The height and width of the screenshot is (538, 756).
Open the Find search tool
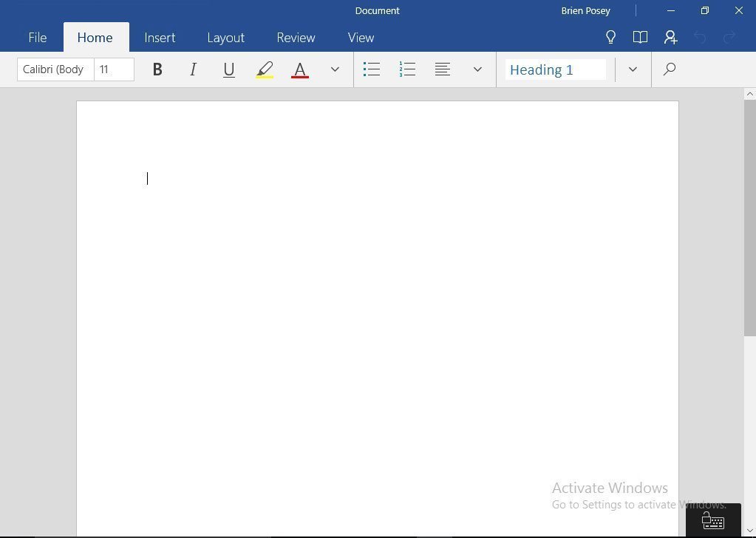[668, 69]
